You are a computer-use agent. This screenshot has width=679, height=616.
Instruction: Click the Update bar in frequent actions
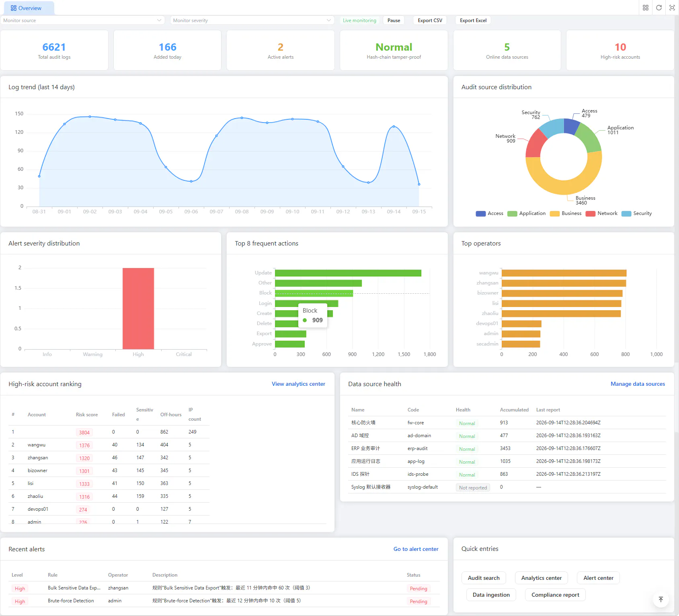click(x=348, y=273)
